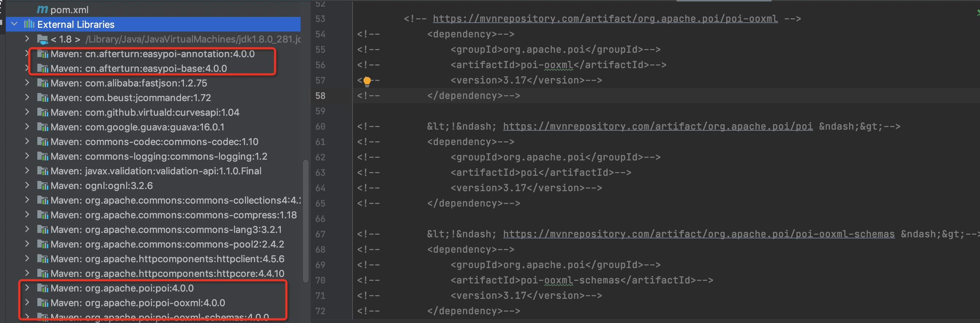Expand Maven easypoi-base:4.0.0 library
The image size is (980, 323).
[x=27, y=68]
